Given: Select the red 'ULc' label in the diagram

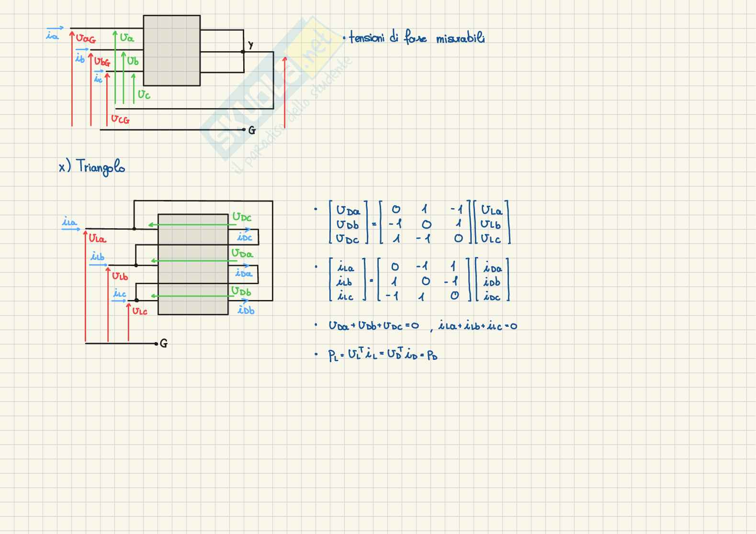Looking at the screenshot, I should [140, 311].
